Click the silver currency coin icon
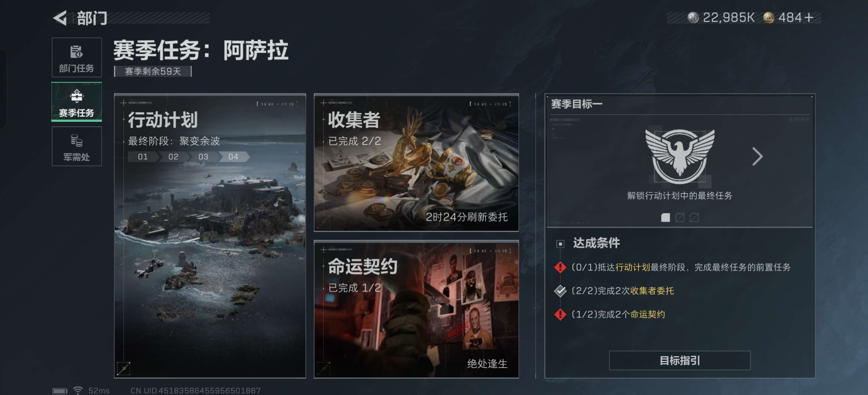868x395 pixels. (693, 17)
